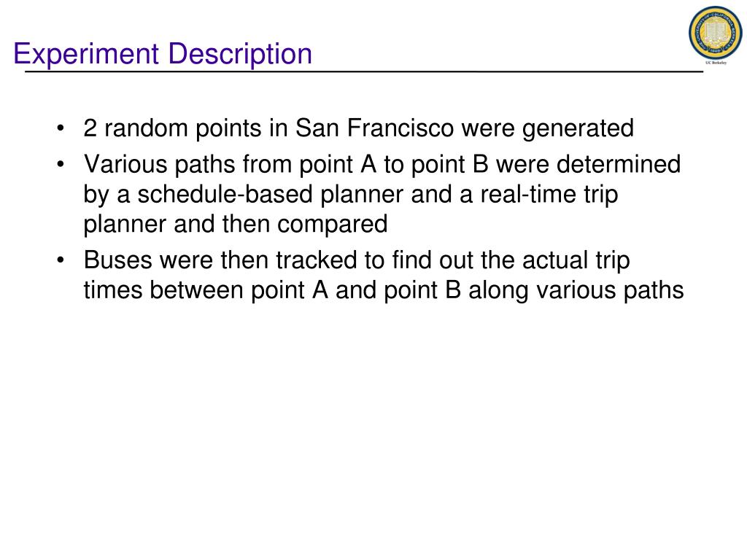Viewport: 747px width, 560px height.
Task: Click the bullet marker before "2 random points"
Action: pyautogui.click(x=60, y=128)
